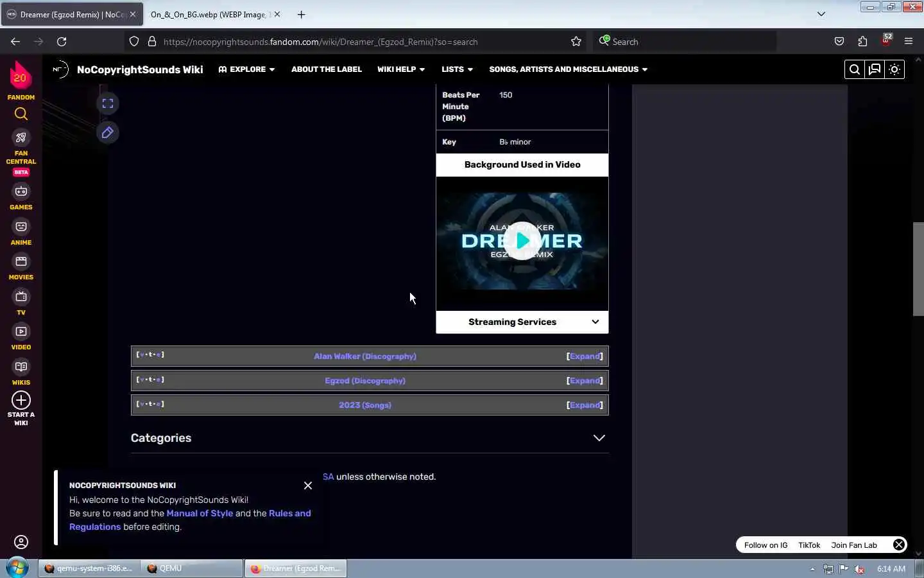Open the Firefox list all tabs dropdown
924x578 pixels.
point(821,14)
